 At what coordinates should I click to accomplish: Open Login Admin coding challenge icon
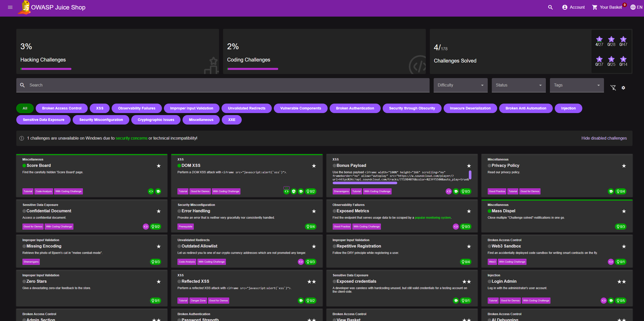(604, 301)
